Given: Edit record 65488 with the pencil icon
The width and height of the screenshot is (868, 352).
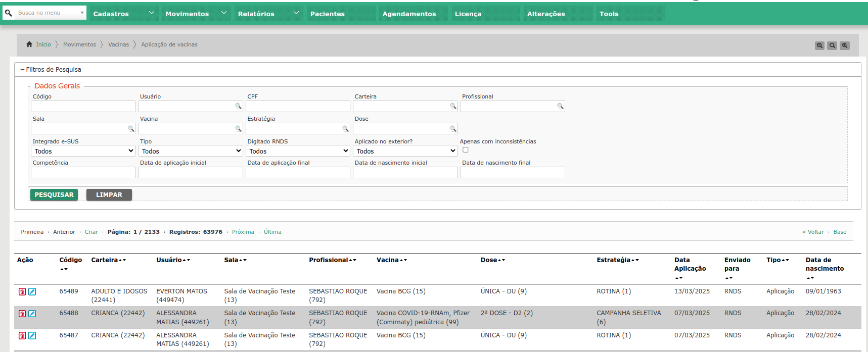Looking at the screenshot, I should (32, 314).
